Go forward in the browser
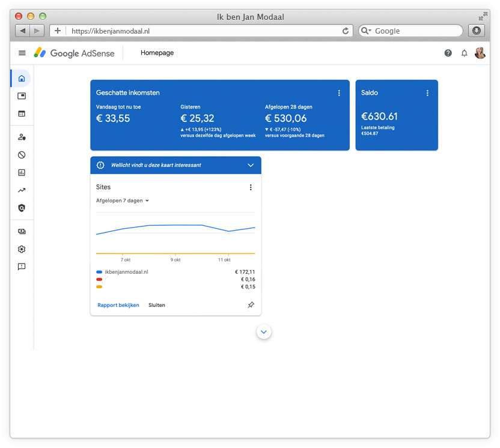 click(37, 31)
